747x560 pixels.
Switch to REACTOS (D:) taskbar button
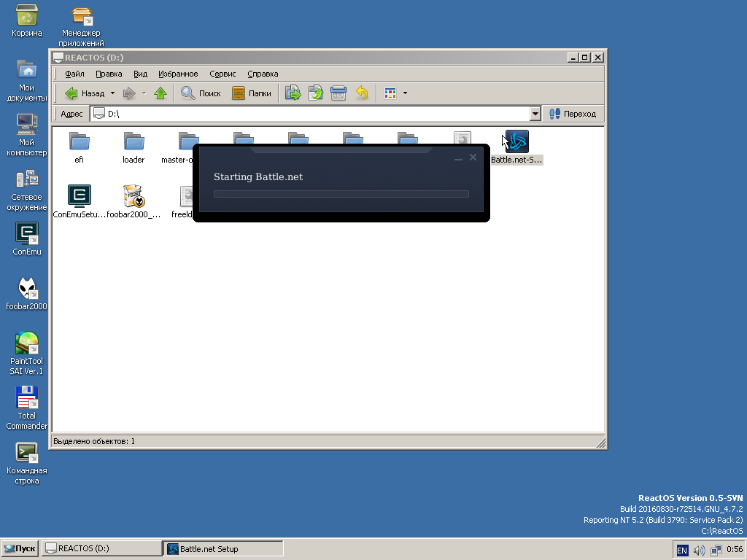click(102, 548)
